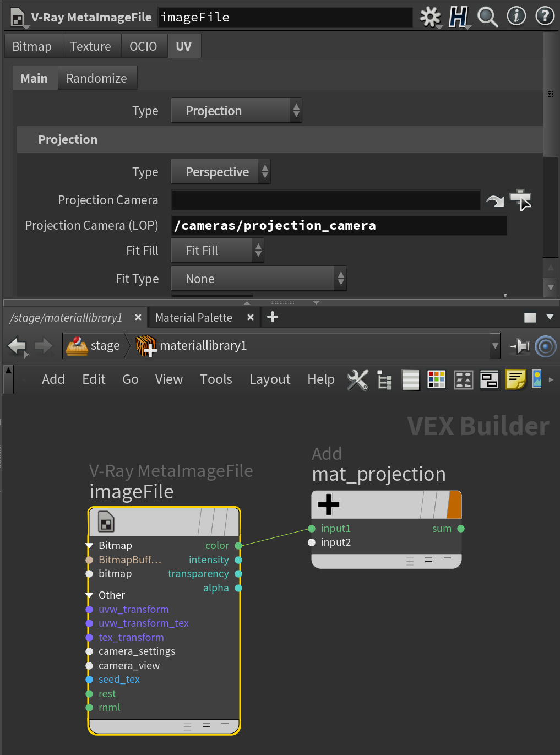The image size is (560, 755).
Task: Show node info with the i icon
Action: coord(516,17)
